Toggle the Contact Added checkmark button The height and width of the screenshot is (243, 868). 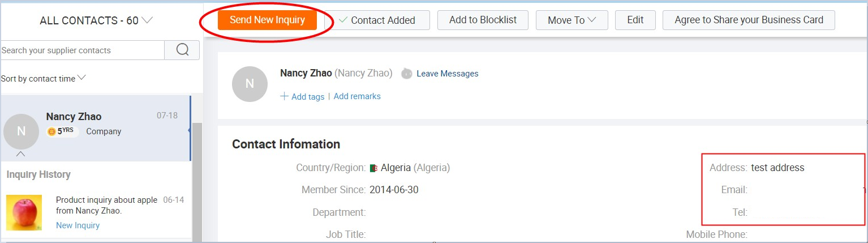tap(377, 20)
